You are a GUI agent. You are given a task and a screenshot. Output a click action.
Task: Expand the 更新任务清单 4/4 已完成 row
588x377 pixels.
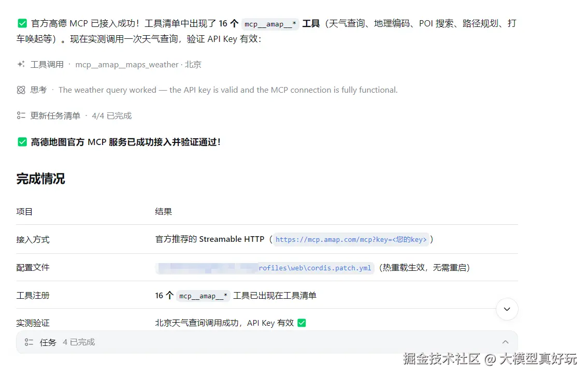(x=74, y=115)
